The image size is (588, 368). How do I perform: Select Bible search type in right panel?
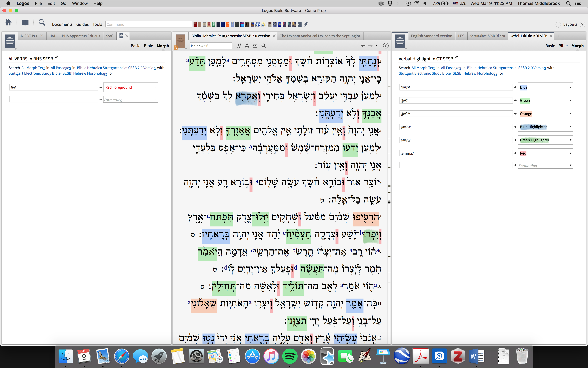(563, 46)
